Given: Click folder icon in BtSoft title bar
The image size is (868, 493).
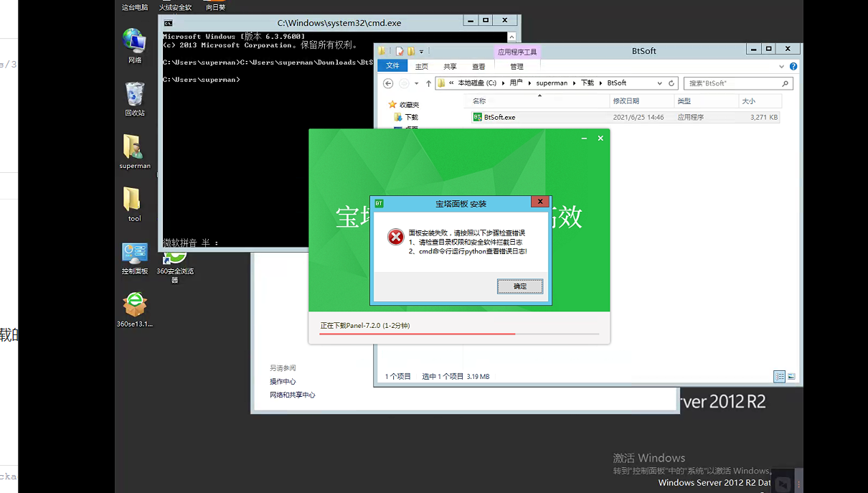Looking at the screenshot, I should coord(382,51).
